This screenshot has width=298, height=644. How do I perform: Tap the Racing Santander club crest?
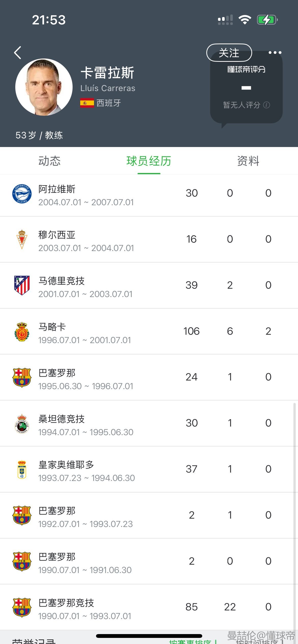coord(22,424)
